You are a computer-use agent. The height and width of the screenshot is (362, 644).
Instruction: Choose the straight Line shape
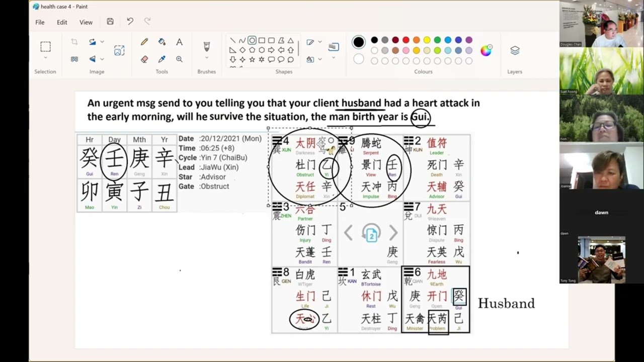coord(232,41)
